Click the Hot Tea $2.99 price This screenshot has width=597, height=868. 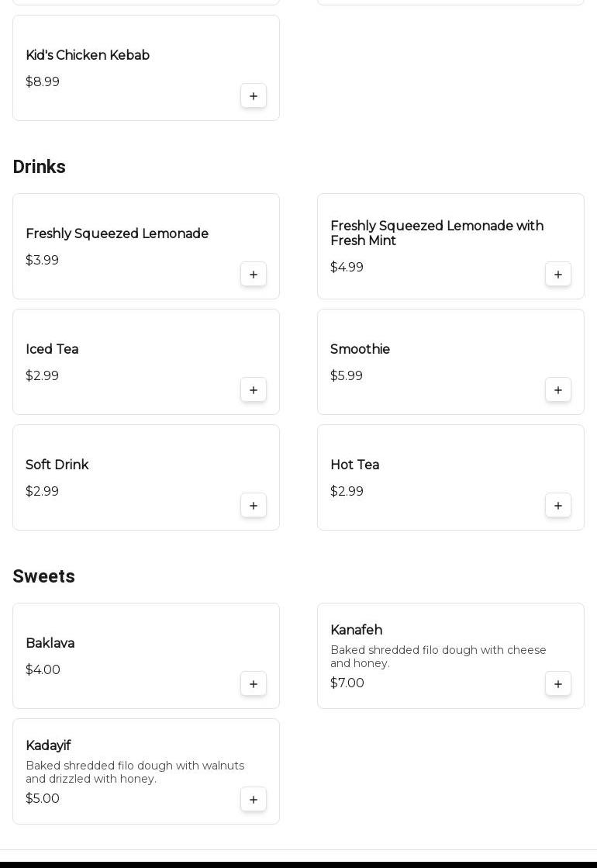(347, 491)
